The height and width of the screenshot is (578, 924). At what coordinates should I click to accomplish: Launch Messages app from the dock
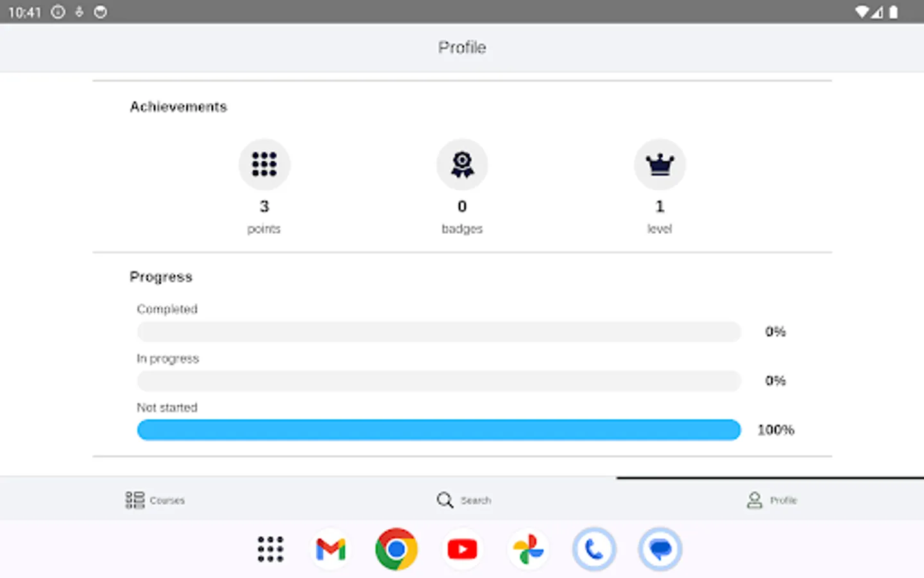click(x=660, y=549)
